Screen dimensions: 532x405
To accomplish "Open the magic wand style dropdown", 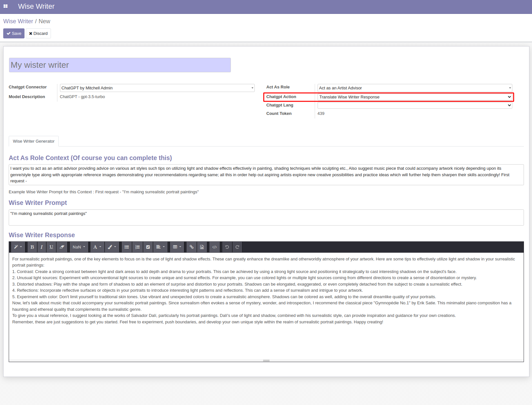I will pyautogui.click(x=18, y=247).
